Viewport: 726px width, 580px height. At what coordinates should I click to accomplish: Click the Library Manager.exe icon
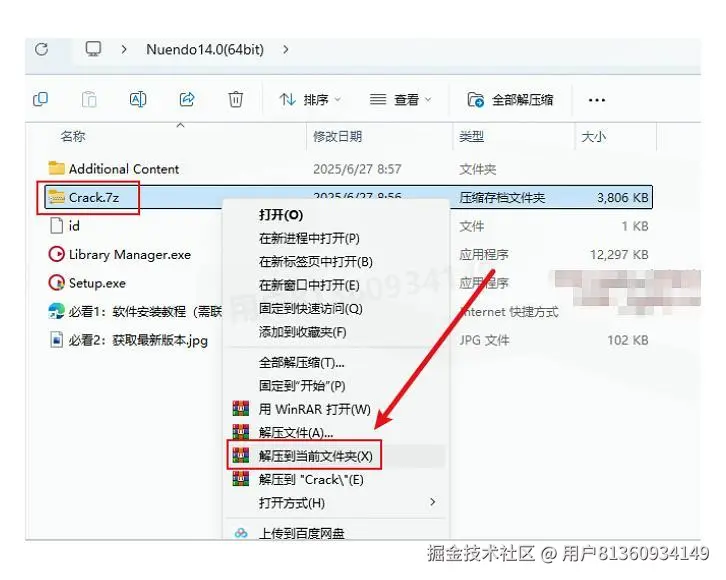click(x=56, y=254)
